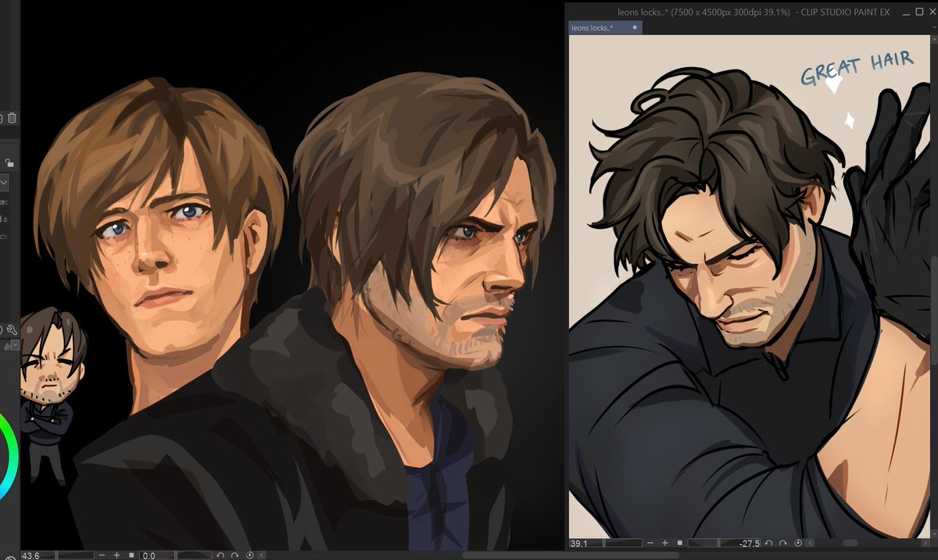Toggle the lock layer icon in left panel

(9, 162)
